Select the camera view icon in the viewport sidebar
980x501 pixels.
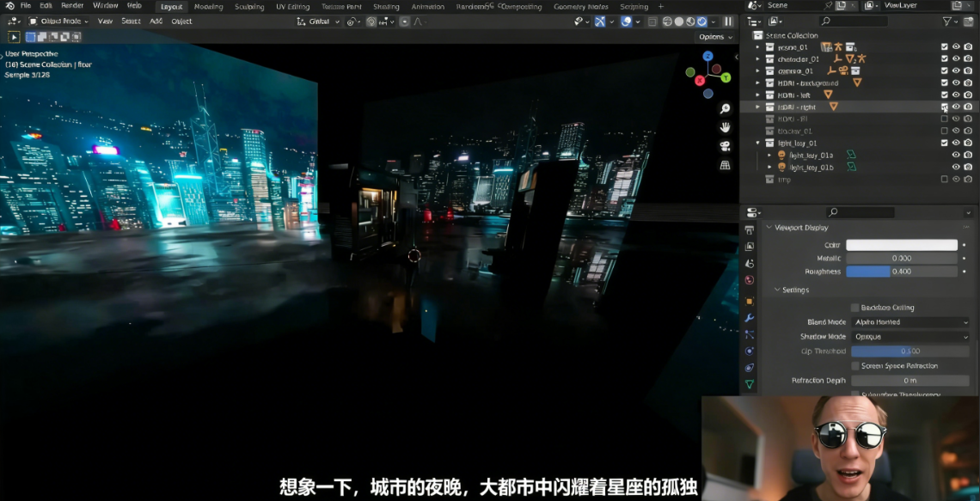pos(725,146)
